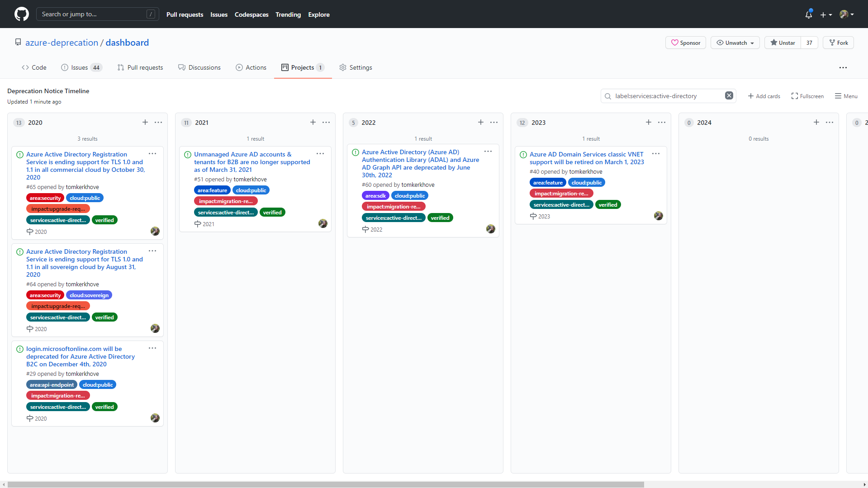Screen dimensions: 868x488
Task: Open the notifications bell
Action: [809, 14]
